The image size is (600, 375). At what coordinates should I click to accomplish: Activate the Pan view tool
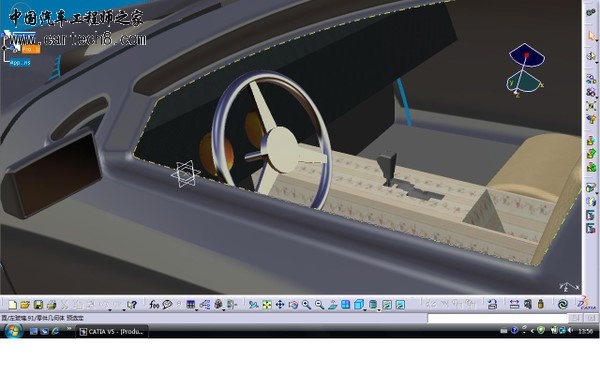point(280,305)
